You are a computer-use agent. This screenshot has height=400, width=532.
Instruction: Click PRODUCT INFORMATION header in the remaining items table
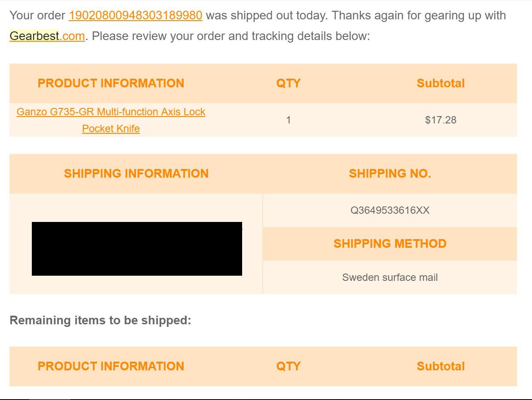pyautogui.click(x=111, y=366)
